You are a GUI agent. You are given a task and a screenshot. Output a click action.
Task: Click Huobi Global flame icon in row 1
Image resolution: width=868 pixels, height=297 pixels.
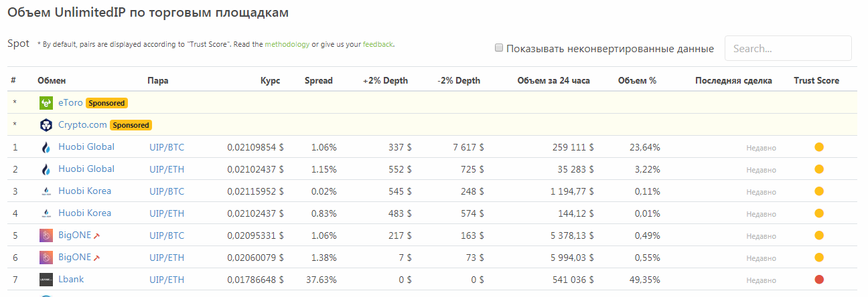coord(46,147)
